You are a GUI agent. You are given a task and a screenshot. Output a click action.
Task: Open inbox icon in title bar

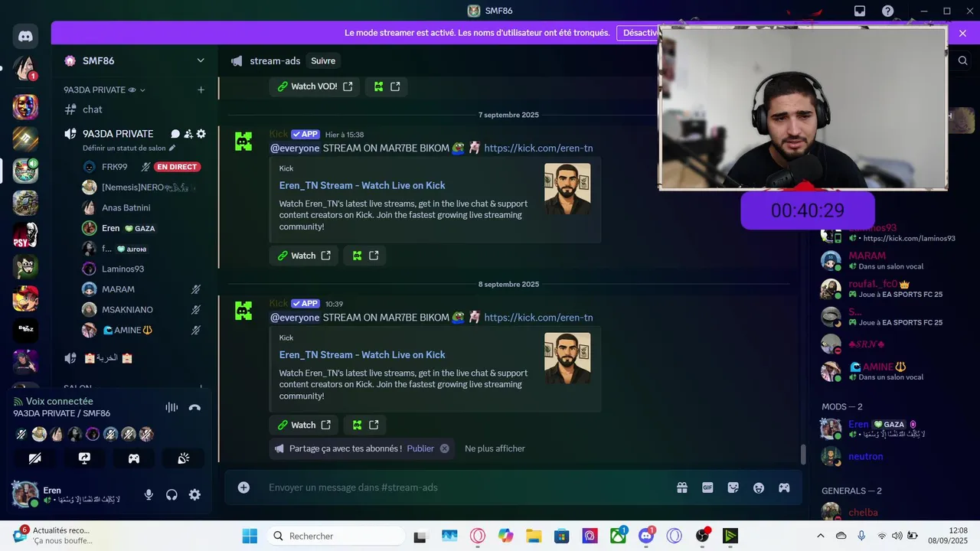[x=860, y=11]
